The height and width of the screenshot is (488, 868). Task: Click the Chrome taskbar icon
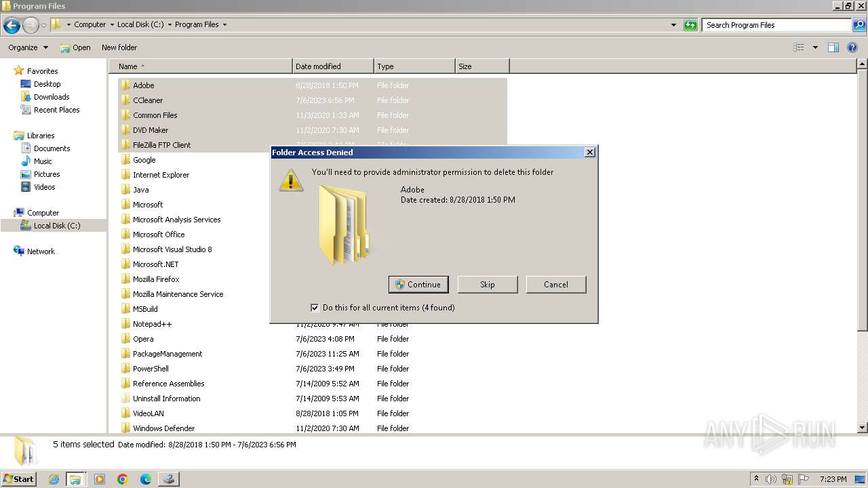pos(123,479)
